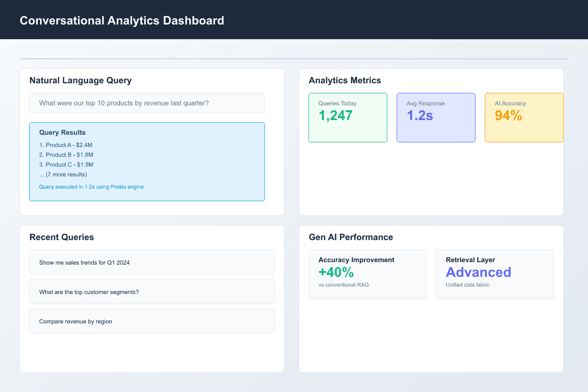Screen dimensions: 588x392
Task: Select the Recent Queries panel heading
Action: (62, 237)
